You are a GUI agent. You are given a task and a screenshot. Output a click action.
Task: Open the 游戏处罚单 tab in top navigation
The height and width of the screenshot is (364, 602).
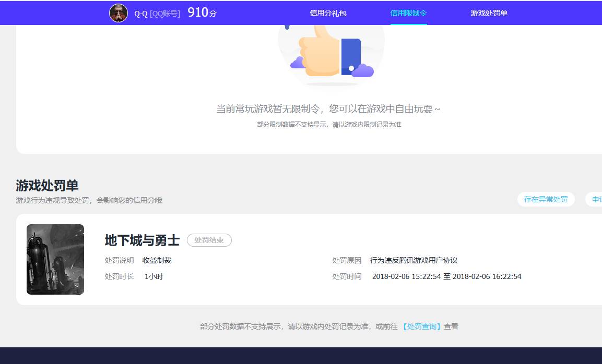click(488, 13)
